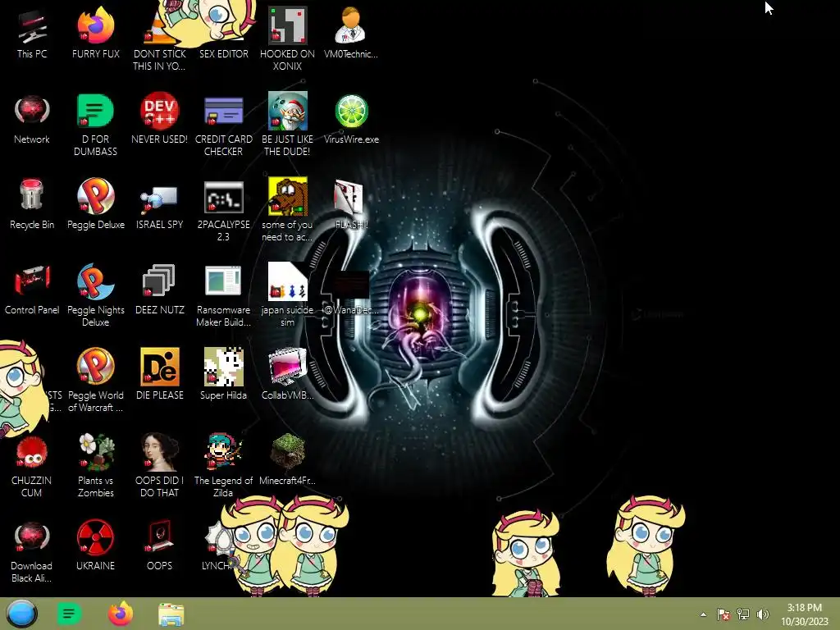Viewport: 840px width, 630px height.
Task: Click the BE JUST LIKE THE DUDE! icon
Action: click(x=287, y=125)
